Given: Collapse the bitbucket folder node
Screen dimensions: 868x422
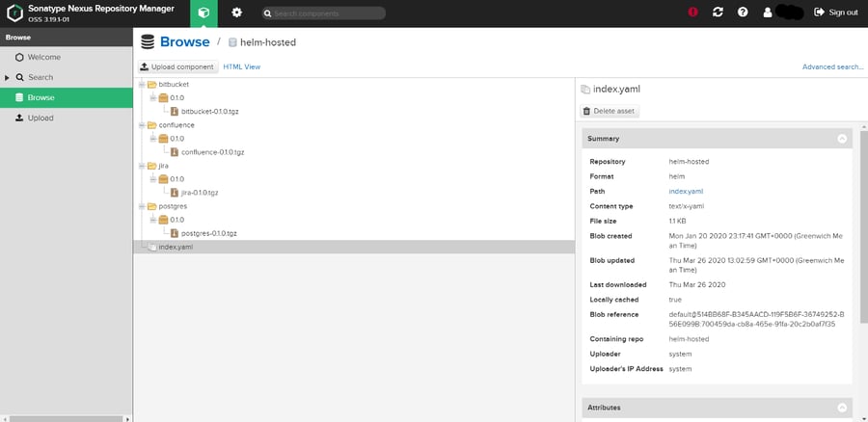Looking at the screenshot, I should coord(142,85).
